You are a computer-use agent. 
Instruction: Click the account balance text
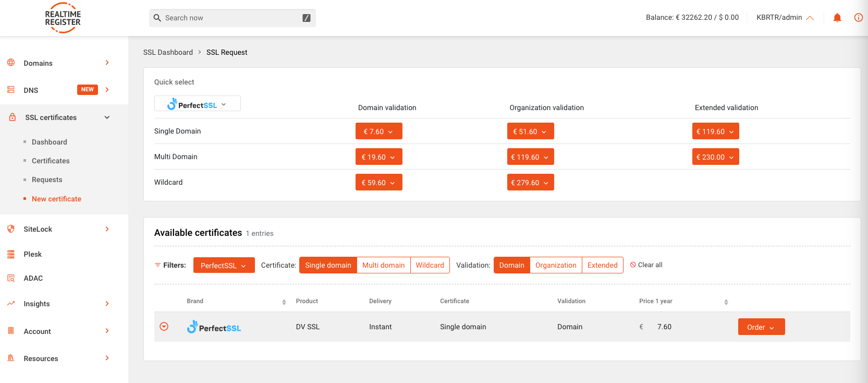(692, 18)
